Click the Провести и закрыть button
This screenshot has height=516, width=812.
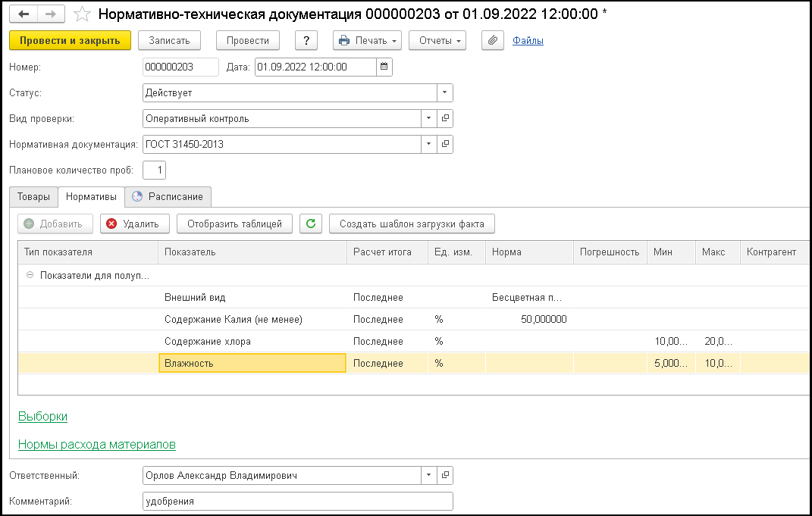point(70,41)
